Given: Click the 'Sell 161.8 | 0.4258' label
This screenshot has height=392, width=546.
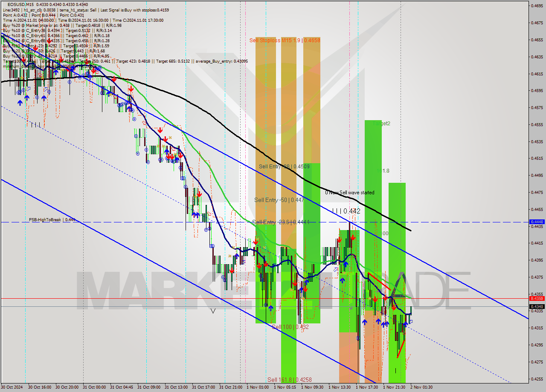Looking at the screenshot, I should tap(289, 380).
